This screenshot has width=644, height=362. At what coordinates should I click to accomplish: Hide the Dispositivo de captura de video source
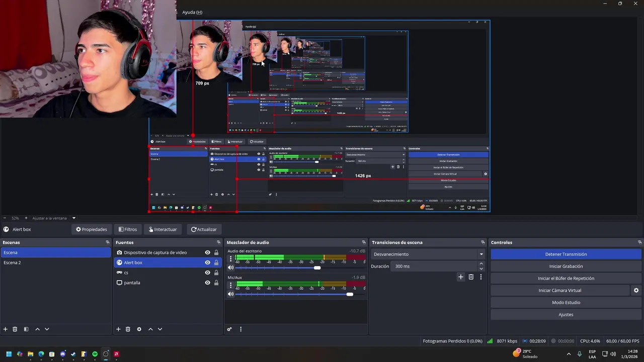(x=207, y=252)
